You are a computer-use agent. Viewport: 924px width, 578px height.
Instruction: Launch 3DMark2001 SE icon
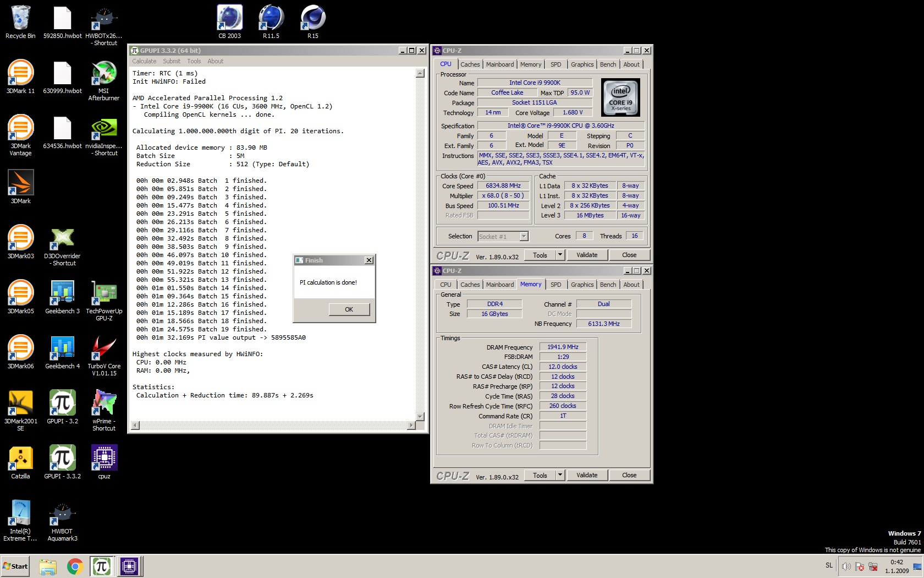coord(20,411)
